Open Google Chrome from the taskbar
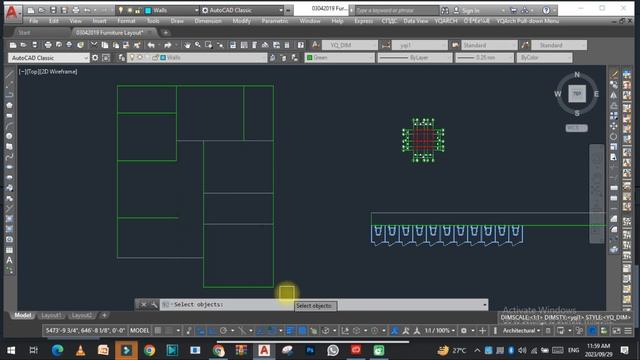The width and height of the screenshot is (640, 360). click(149, 350)
